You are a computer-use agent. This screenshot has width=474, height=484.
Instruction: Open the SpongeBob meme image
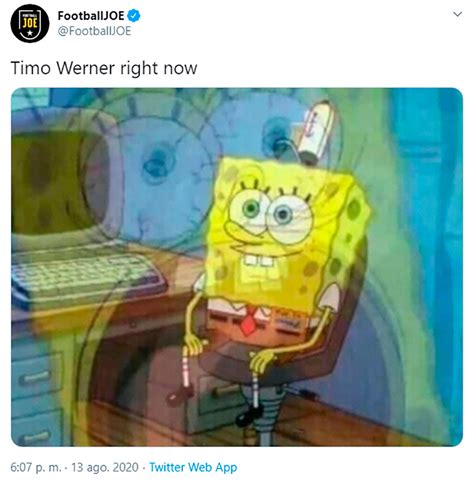point(237,267)
